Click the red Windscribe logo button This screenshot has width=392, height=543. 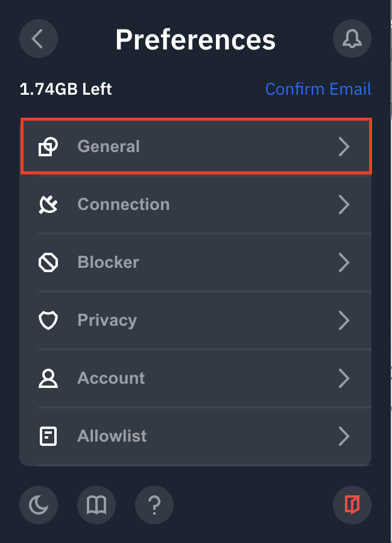pos(352,504)
